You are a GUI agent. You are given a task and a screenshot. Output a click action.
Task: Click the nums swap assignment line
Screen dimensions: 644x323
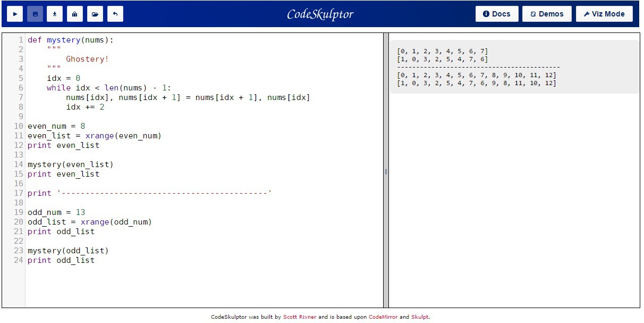(188, 97)
